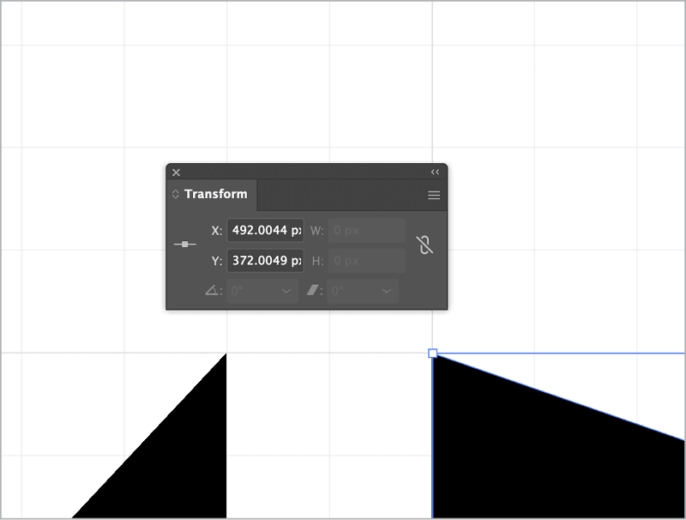Click the shear icon
686x520 pixels.
point(312,290)
